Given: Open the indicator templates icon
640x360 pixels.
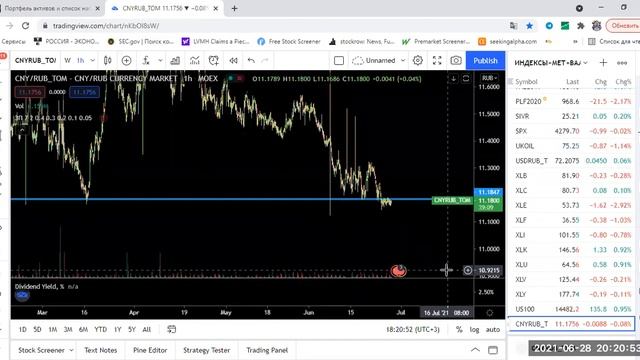Looking at the screenshot, I should pos(195,60).
